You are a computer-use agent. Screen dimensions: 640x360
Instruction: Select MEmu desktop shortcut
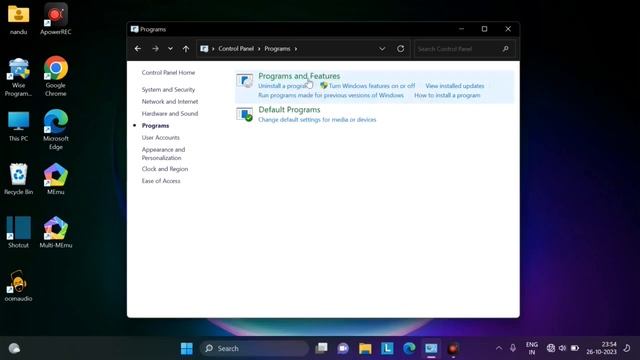[x=56, y=179]
